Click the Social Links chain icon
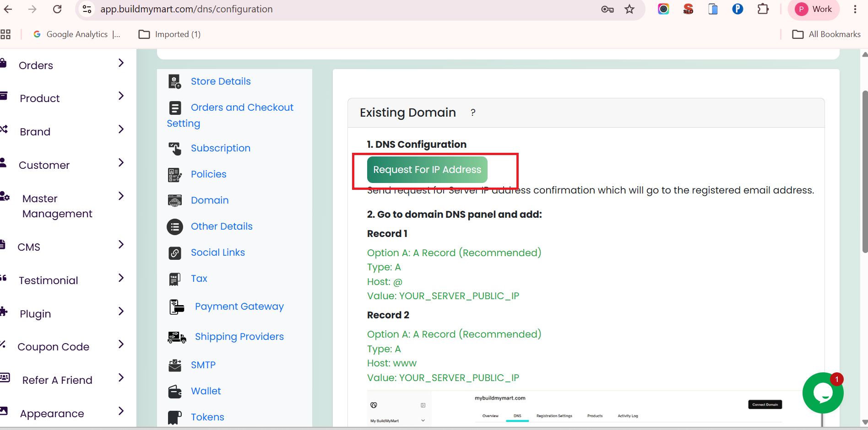This screenshot has width=868, height=430. click(x=175, y=253)
